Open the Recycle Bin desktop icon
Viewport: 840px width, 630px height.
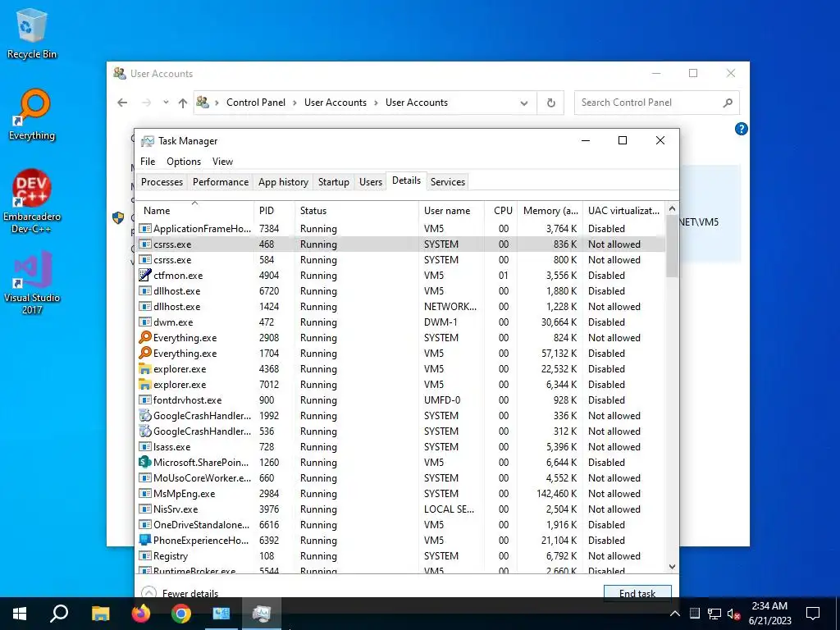click(x=31, y=33)
